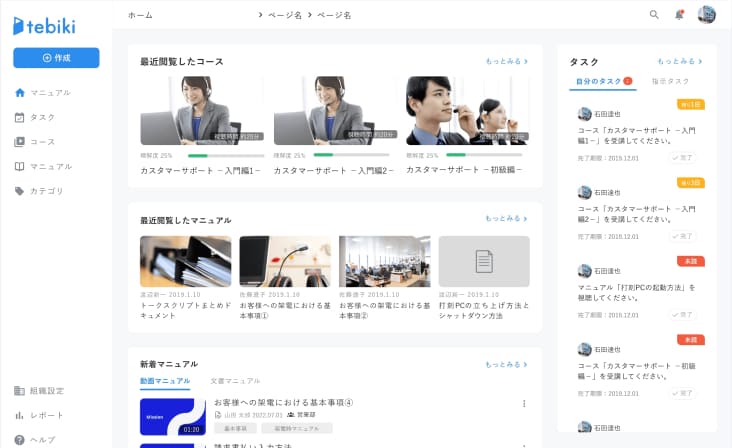Switch to the 文書マニュアル tab
Screen dimensions: 732x448
pos(235,381)
